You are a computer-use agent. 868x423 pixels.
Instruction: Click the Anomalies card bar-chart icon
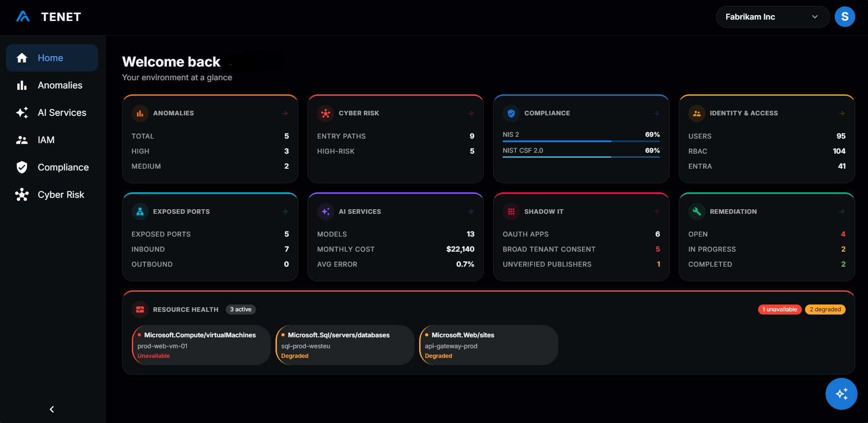coord(140,113)
